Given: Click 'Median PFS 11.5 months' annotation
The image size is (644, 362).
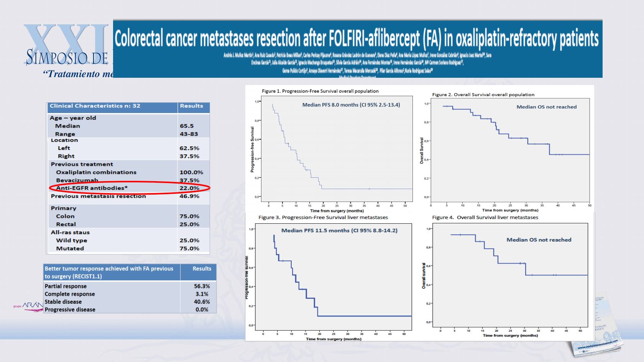Looking at the screenshot, I should click(x=339, y=231).
